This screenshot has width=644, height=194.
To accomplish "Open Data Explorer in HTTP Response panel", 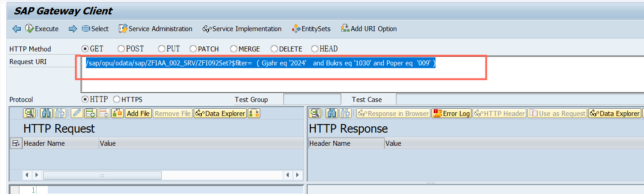I will [615, 113].
